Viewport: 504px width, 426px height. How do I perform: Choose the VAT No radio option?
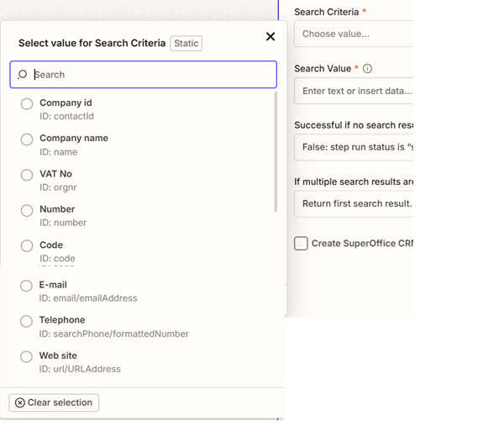pos(27,176)
